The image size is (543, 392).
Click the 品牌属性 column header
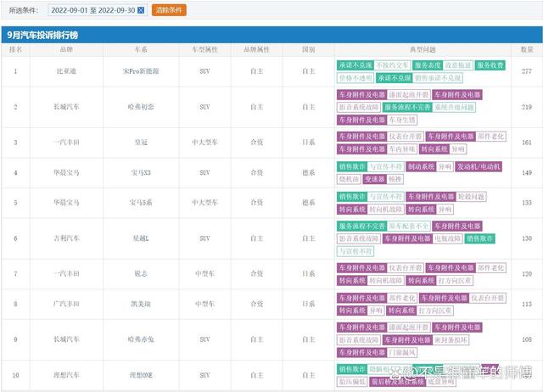click(x=256, y=49)
